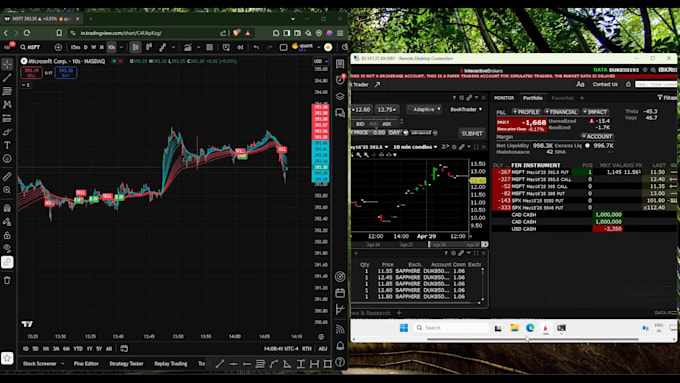The height and width of the screenshot is (383, 680).
Task: Open the Fibonacci/gann tools in left toolbar
Action: coord(7,91)
